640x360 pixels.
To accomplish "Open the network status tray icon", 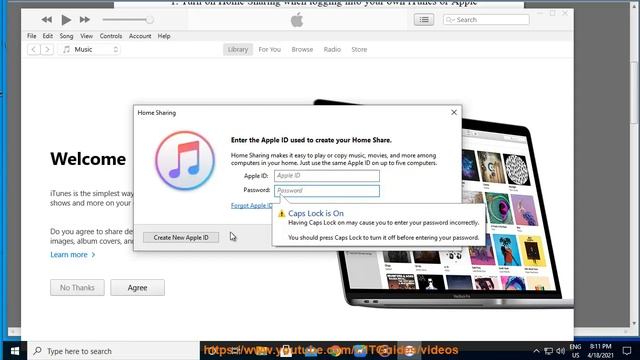I will click(549, 351).
